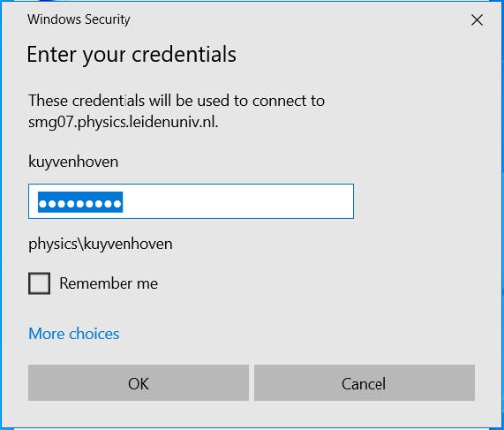Tick the Remember me checkbox
The height and width of the screenshot is (430, 504).
coord(39,283)
